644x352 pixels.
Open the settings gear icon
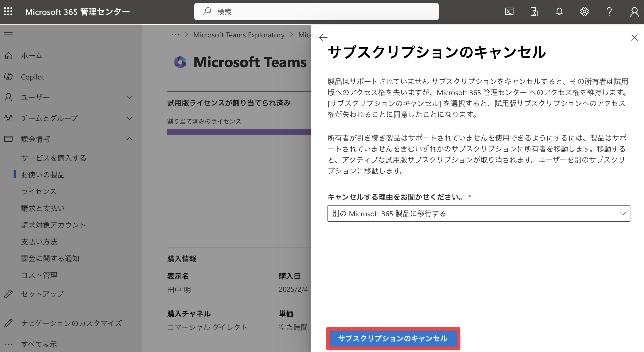(584, 12)
